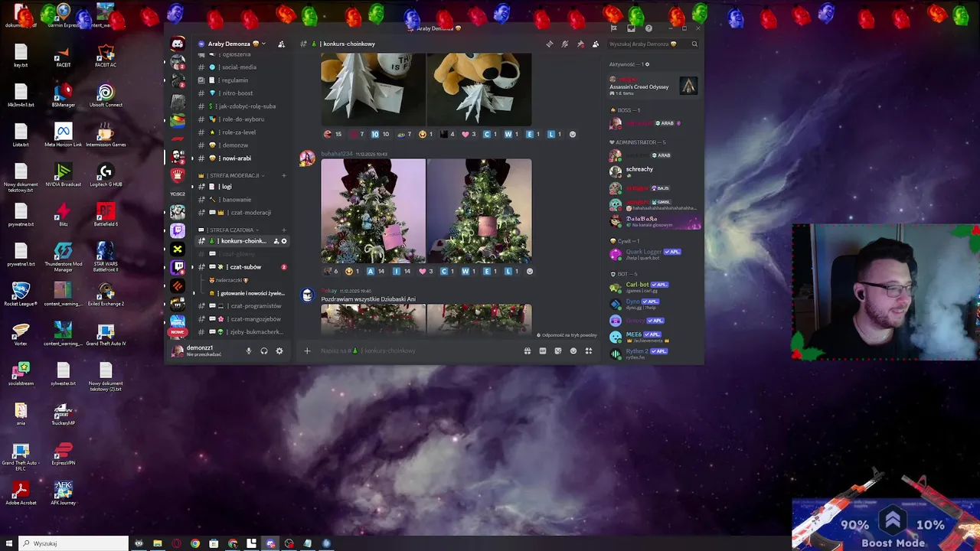Create channel in STREFA CZATOWA with plus
This screenshot has width=980, height=551.
(x=283, y=230)
